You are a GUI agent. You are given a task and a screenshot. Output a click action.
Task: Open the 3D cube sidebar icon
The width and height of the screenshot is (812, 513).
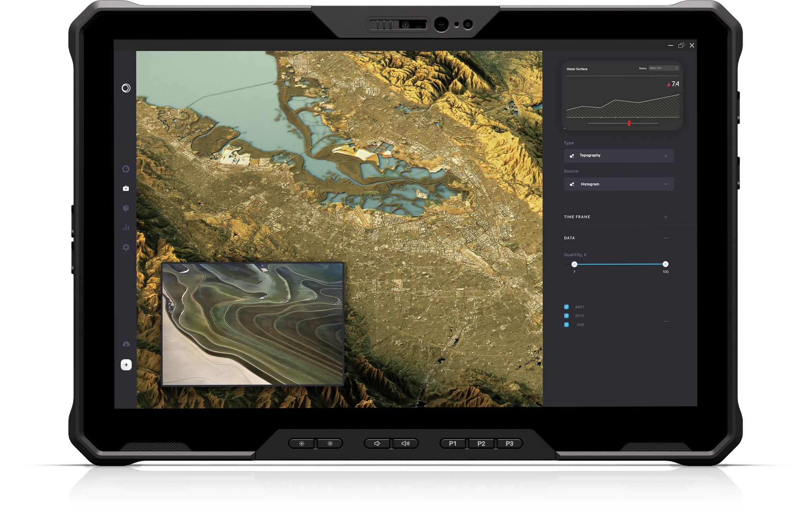coord(126,208)
